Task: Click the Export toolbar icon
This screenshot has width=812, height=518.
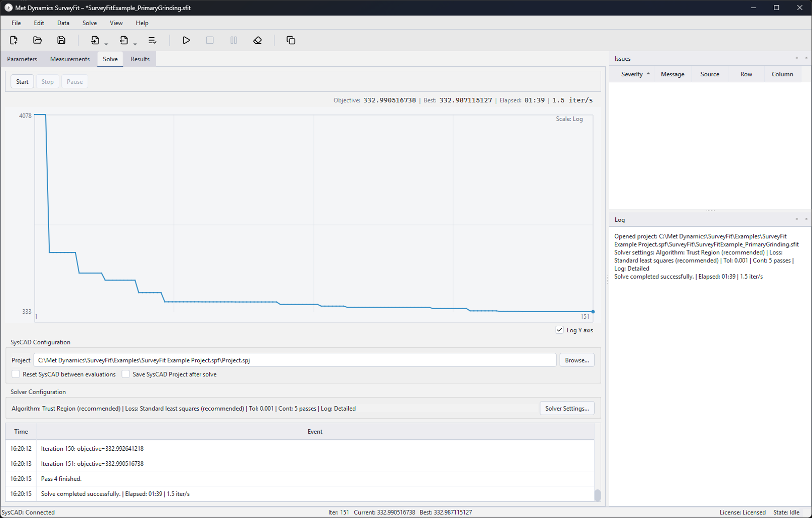Action: pyautogui.click(x=123, y=40)
